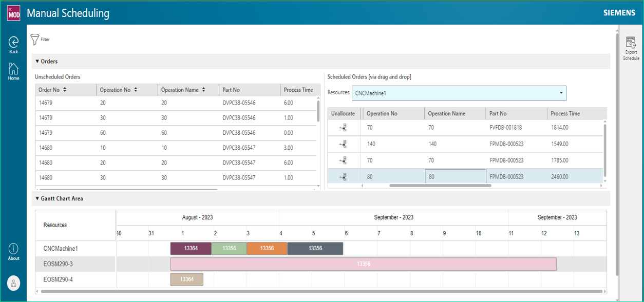Screen dimensions: 644x302
Task: Go to Home via house icon
Action: (13, 69)
